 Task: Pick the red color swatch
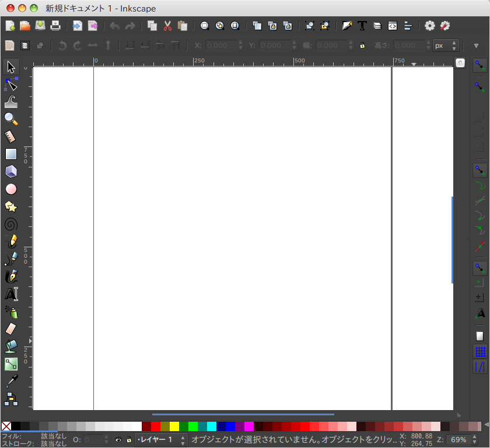pos(156,426)
